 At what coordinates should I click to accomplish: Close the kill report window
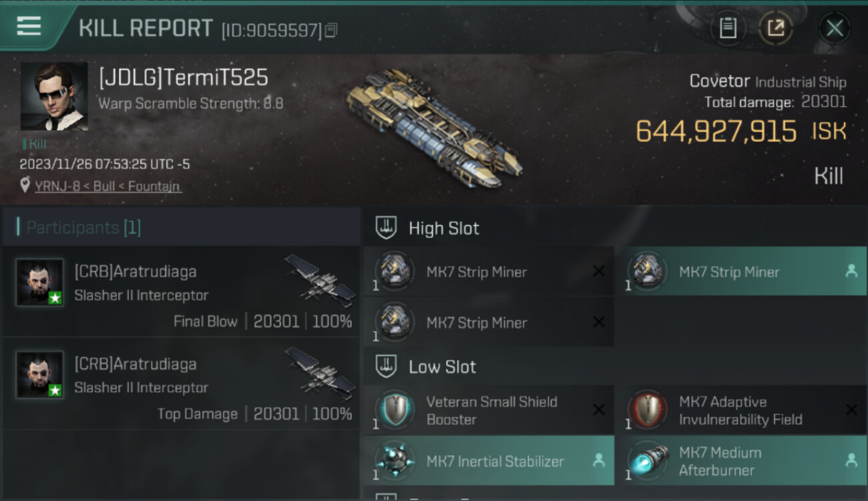834,28
